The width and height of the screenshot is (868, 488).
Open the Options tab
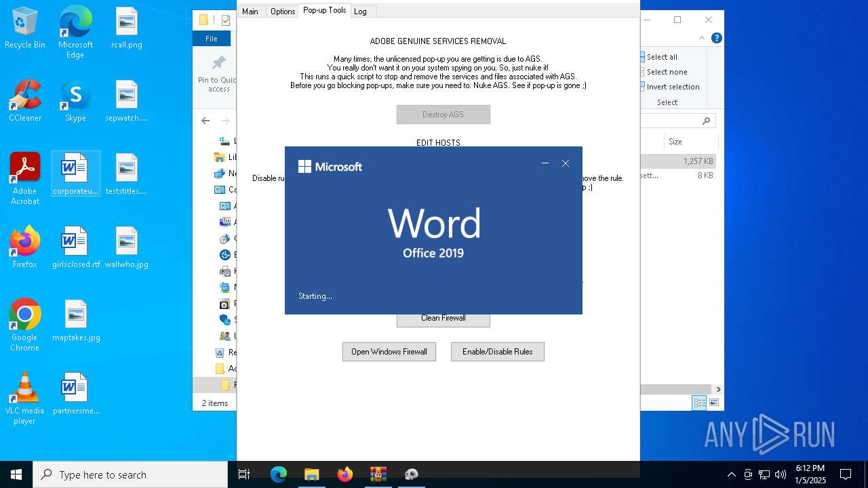(x=283, y=12)
